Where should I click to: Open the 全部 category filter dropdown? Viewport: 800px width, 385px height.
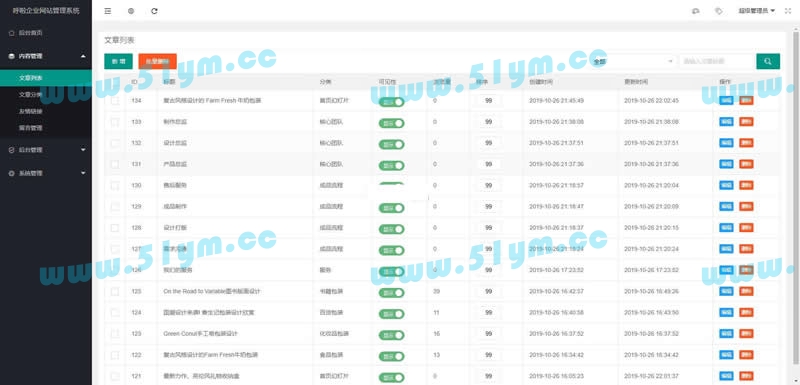pyautogui.click(x=633, y=61)
